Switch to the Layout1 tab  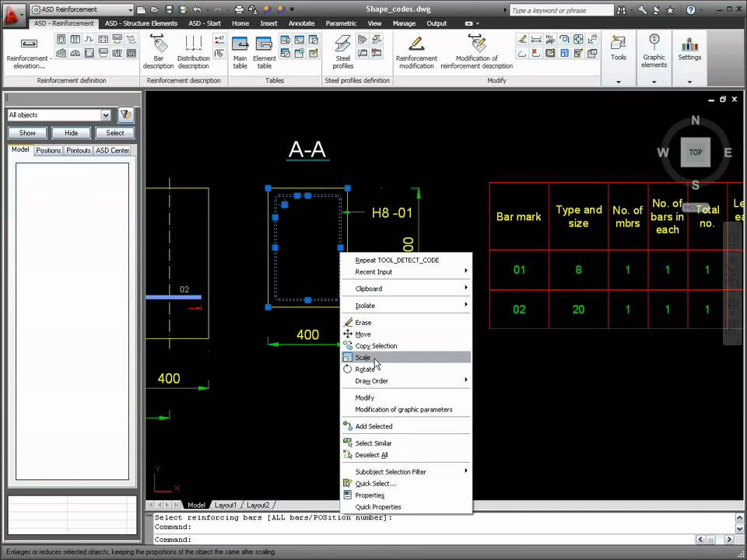tap(225, 505)
